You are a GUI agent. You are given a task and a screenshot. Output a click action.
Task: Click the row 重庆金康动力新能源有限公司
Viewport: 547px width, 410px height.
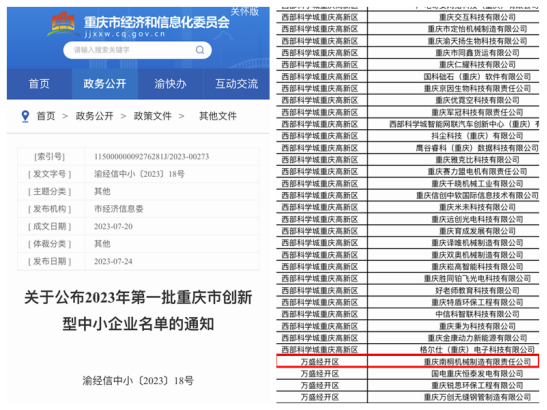[407, 338]
